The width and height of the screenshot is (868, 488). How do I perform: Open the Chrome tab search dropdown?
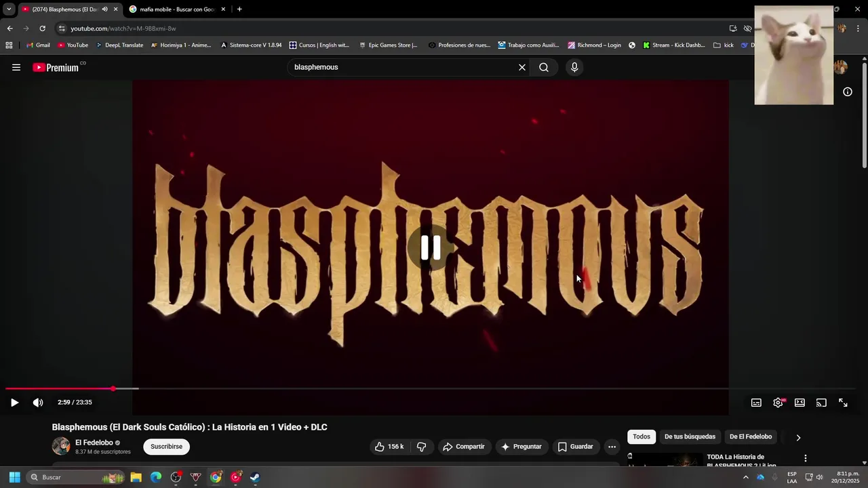tap(9, 9)
